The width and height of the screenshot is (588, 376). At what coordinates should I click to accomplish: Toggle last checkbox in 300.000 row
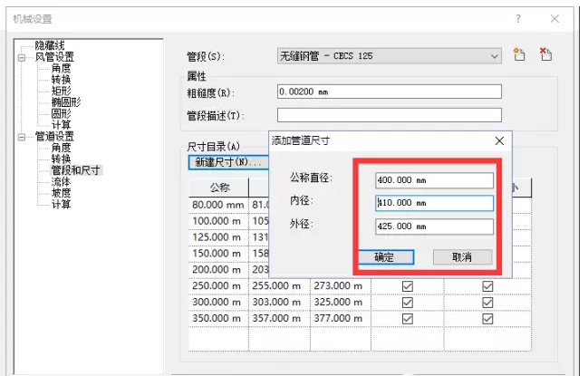tap(488, 303)
